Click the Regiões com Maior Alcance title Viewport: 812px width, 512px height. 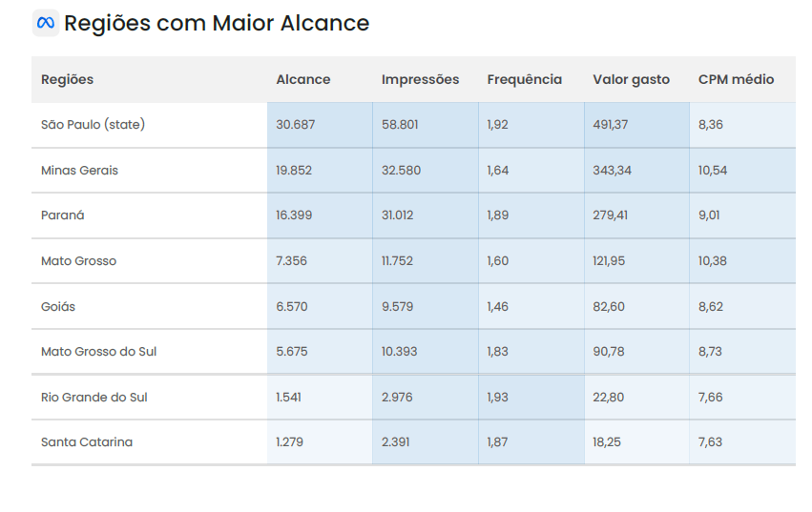[217, 24]
